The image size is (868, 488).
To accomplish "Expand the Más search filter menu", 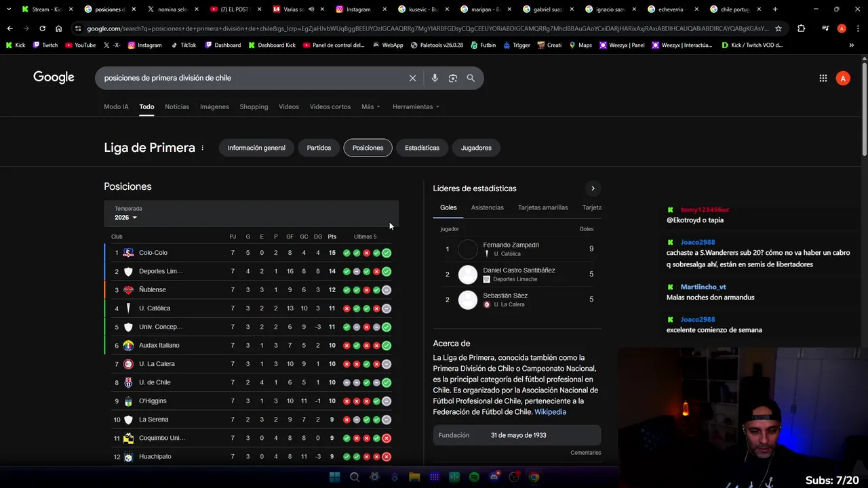I will [x=370, y=106].
